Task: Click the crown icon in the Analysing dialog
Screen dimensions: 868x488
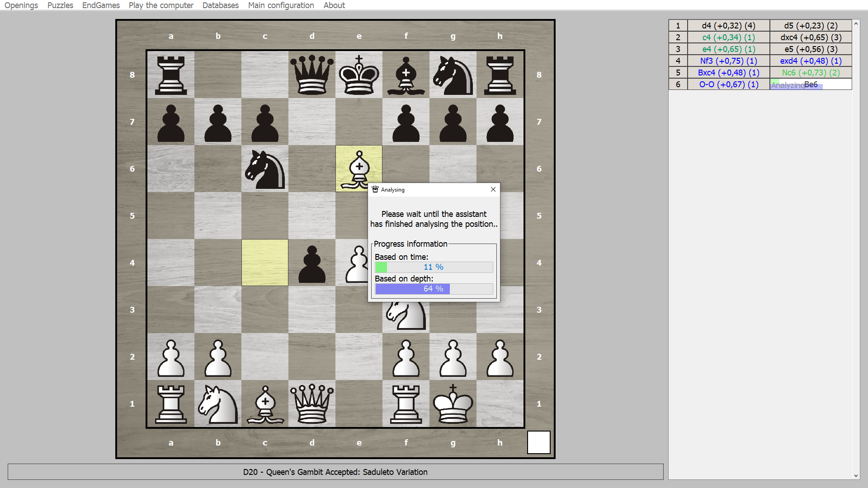Action: [375, 189]
